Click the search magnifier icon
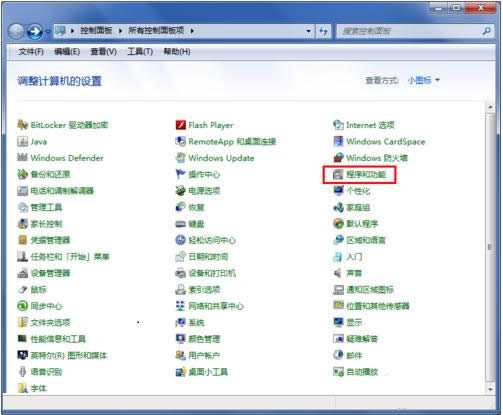 pyautogui.click(x=486, y=31)
